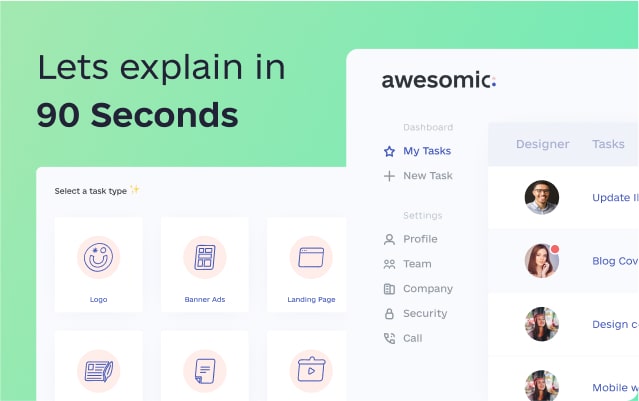
Task: Open My Tasks in the sidebar
Action: click(x=427, y=151)
